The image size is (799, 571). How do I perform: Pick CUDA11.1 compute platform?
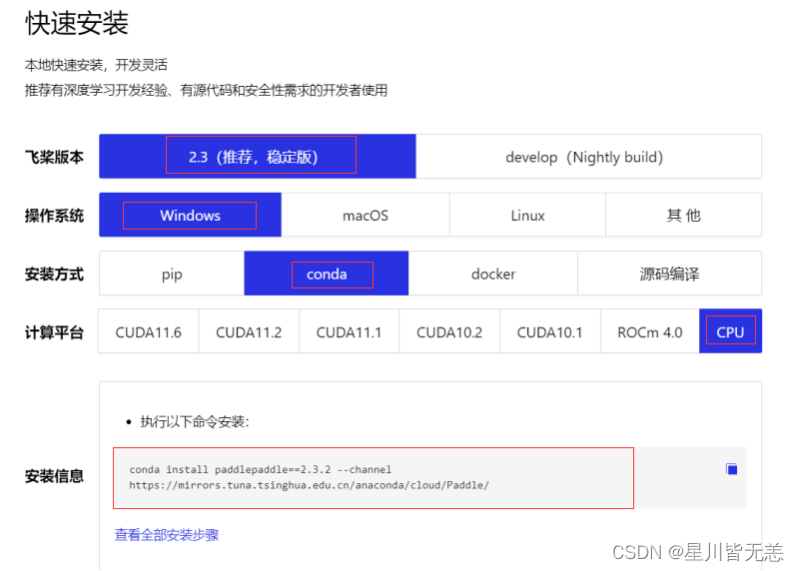coord(349,332)
